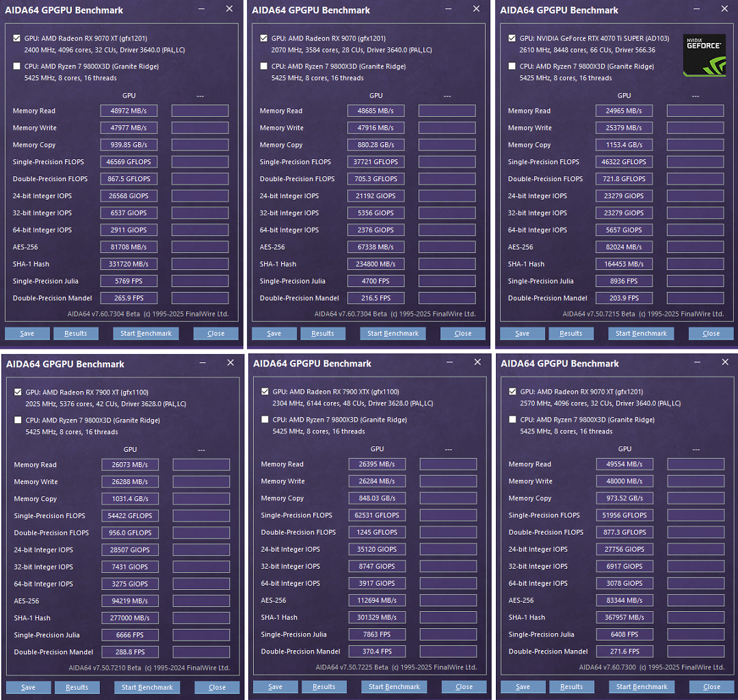Enable CPU checkbox in the RX 7900 XT window
This screenshot has width=738, height=700.
pyautogui.click(x=18, y=420)
